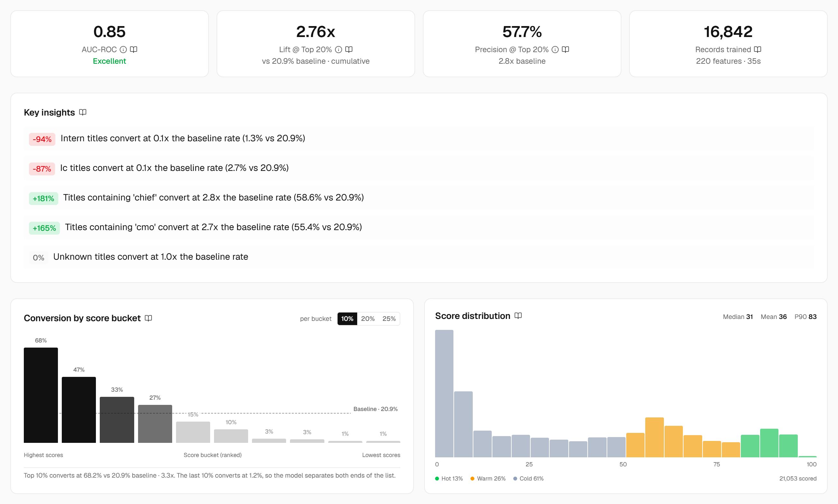Click the 0.85 AUC-ROC value
This screenshot has height=504, width=838.
tap(109, 32)
